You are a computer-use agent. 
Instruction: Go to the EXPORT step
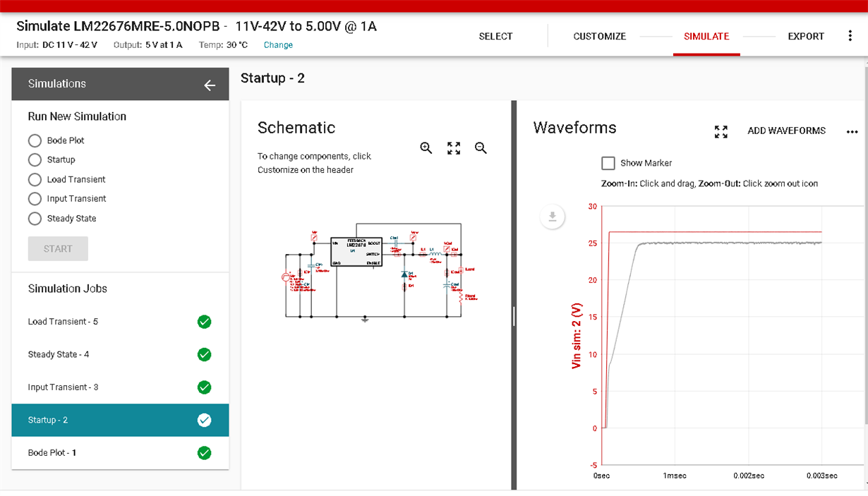click(806, 36)
